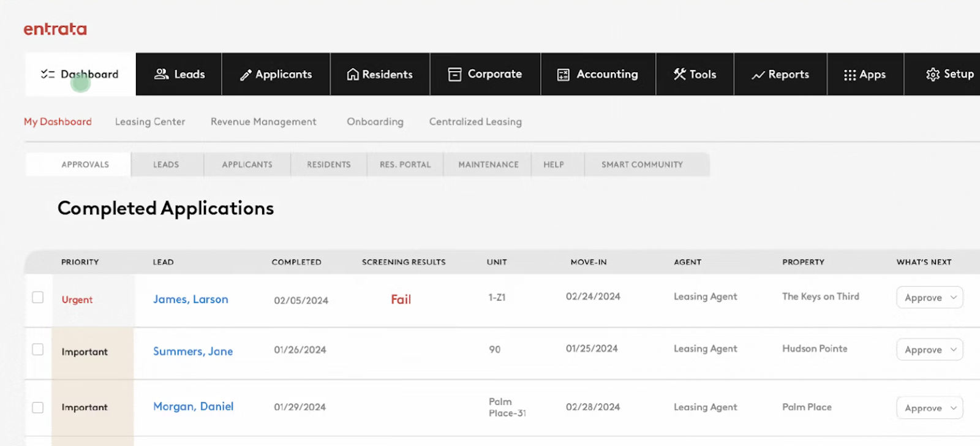Sort by the Move-In column header
The width and height of the screenshot is (980, 446).
pos(589,262)
